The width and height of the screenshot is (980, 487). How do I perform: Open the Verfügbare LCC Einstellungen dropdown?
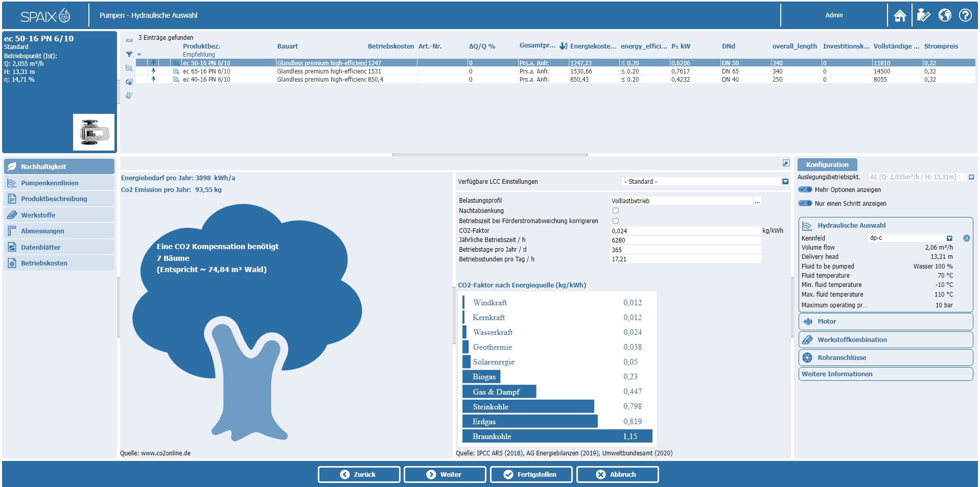coord(785,182)
